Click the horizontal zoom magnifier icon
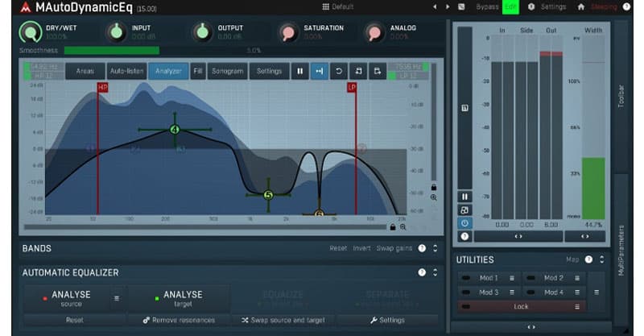Viewport: 644px width, 336px height. pos(403,227)
